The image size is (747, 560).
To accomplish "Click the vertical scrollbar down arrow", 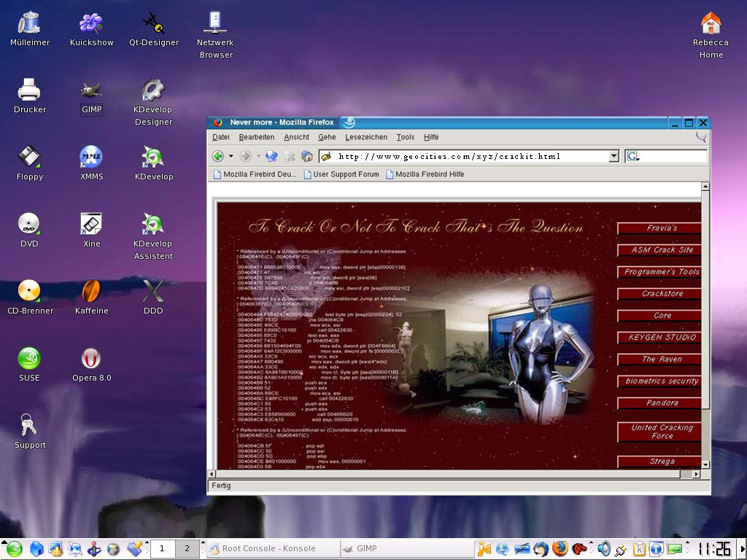I will point(705,464).
